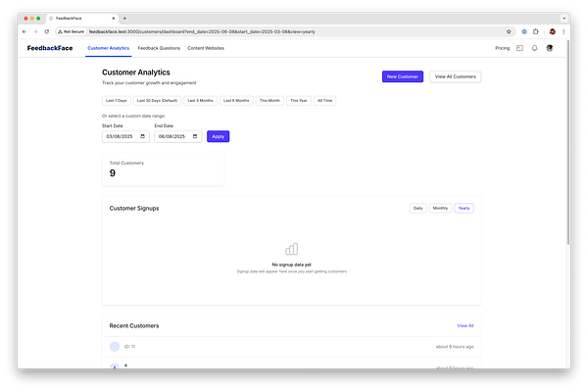
Task: Open the browser extensions puzzle icon
Action: [x=536, y=32]
